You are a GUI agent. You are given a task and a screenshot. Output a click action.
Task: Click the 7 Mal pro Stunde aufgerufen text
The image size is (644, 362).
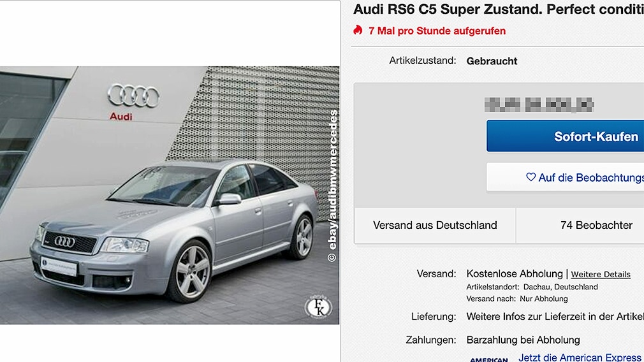437,31
